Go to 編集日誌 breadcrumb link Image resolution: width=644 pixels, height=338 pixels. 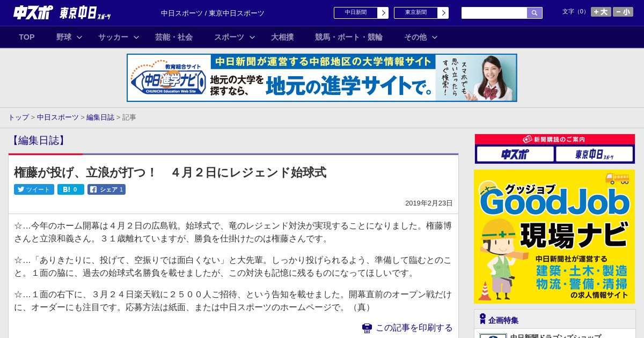tap(100, 117)
